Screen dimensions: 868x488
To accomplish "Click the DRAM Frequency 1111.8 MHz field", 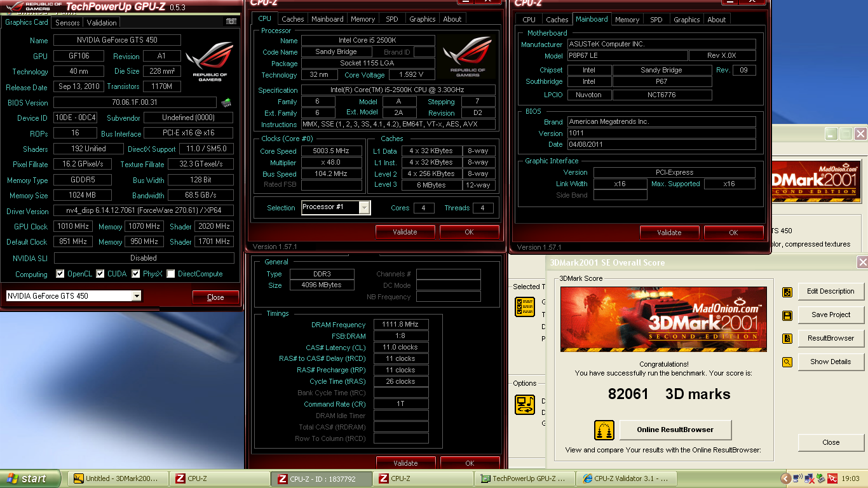I will (401, 325).
